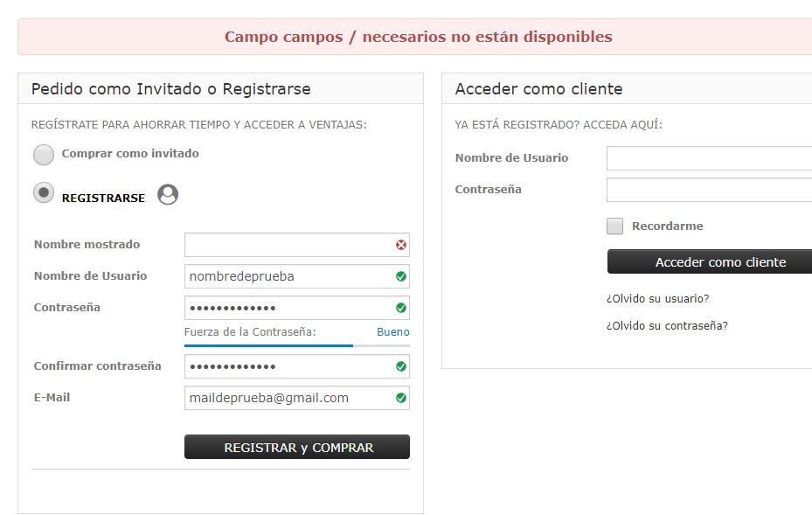Click green check icon in Confirmar contraseña field
Screen dimensions: 812x515
tap(401, 366)
